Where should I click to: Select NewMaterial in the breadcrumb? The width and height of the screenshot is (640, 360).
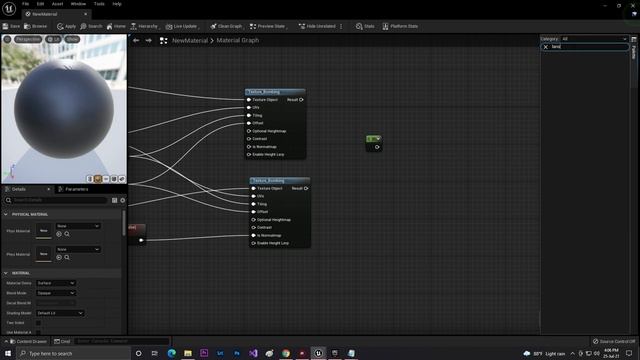190,40
